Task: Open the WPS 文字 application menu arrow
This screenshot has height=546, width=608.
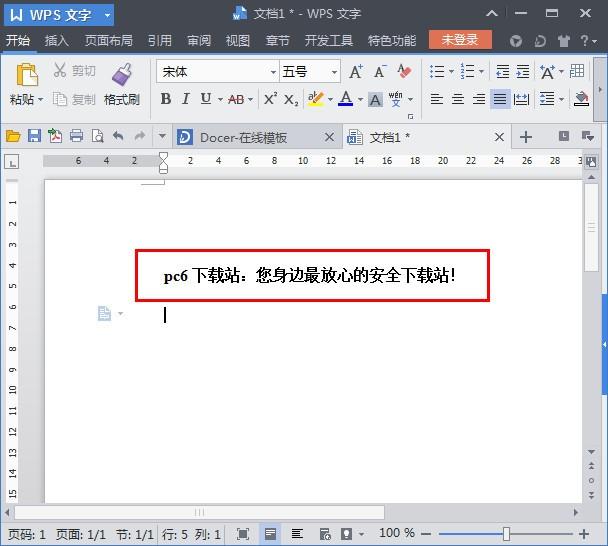Action: 107,16
